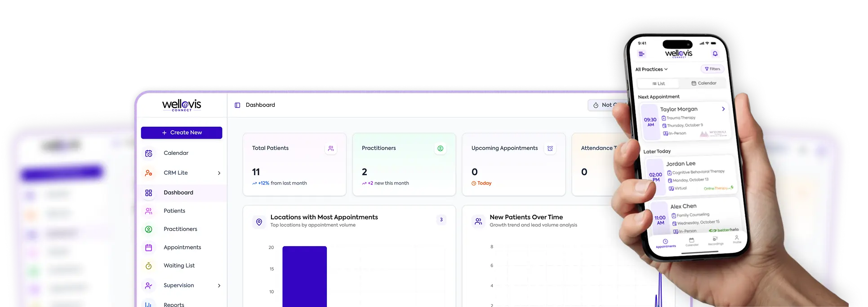Open the All Practices dropdown
The width and height of the screenshot is (868, 307).
[651, 69]
